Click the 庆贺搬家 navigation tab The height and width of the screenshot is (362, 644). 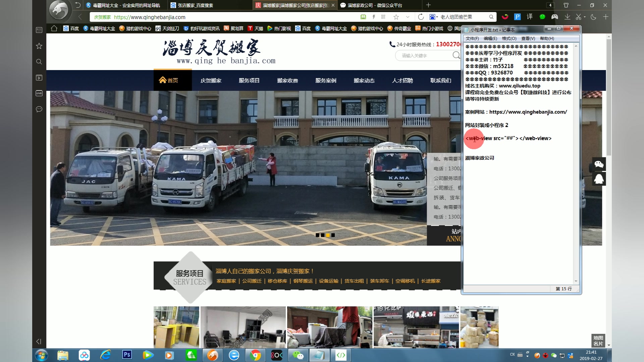pyautogui.click(x=211, y=80)
